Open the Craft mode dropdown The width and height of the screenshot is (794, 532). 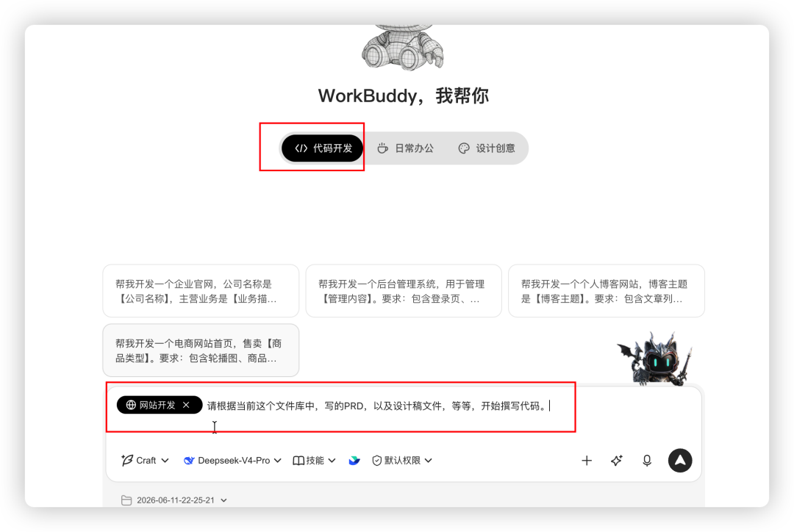click(x=145, y=461)
